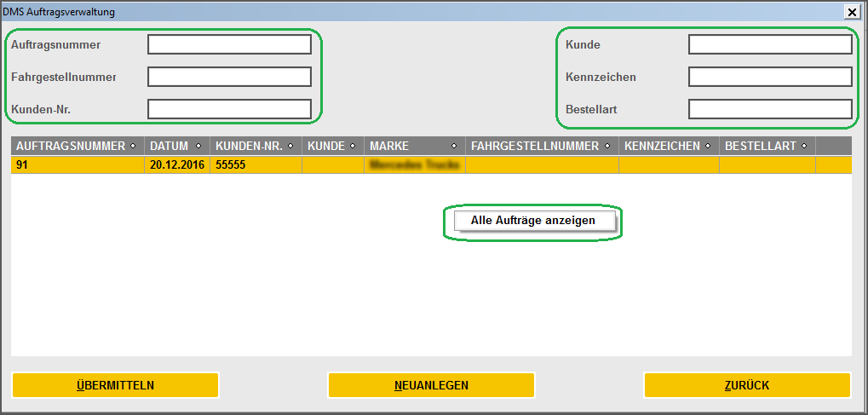The height and width of the screenshot is (415, 868).
Task: Click customer number cell 55555
Action: click(256, 165)
